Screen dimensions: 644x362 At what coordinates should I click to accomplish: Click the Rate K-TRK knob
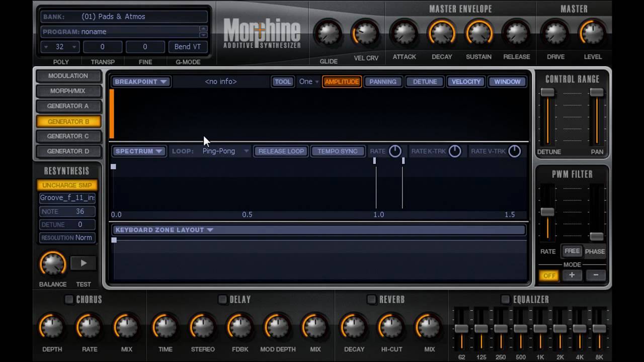454,151
